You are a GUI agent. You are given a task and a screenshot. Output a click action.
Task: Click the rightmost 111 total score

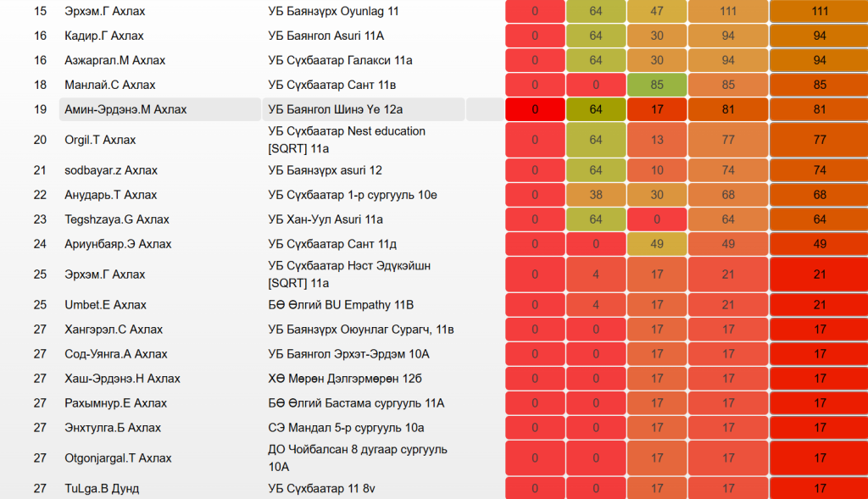point(819,11)
